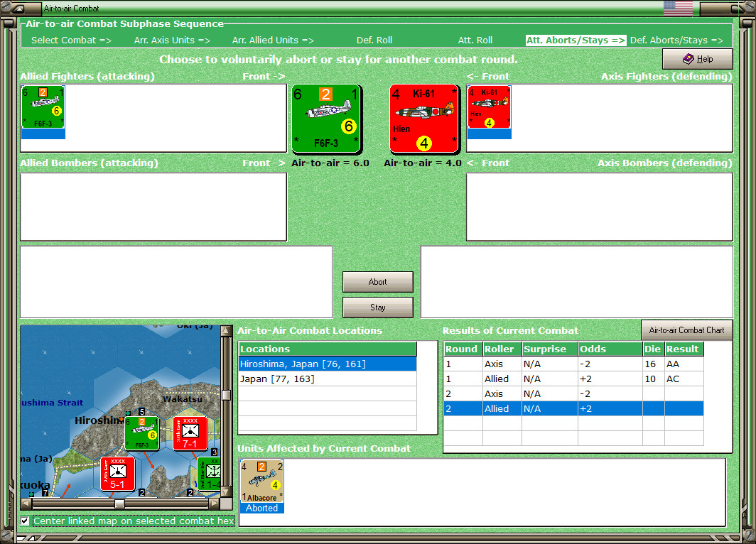Click the Hiroshima label on the map
The image size is (756, 544).
(98, 420)
